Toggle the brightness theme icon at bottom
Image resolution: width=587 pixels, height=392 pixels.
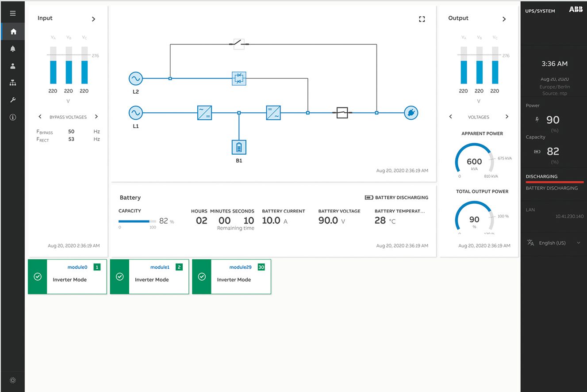click(x=13, y=380)
